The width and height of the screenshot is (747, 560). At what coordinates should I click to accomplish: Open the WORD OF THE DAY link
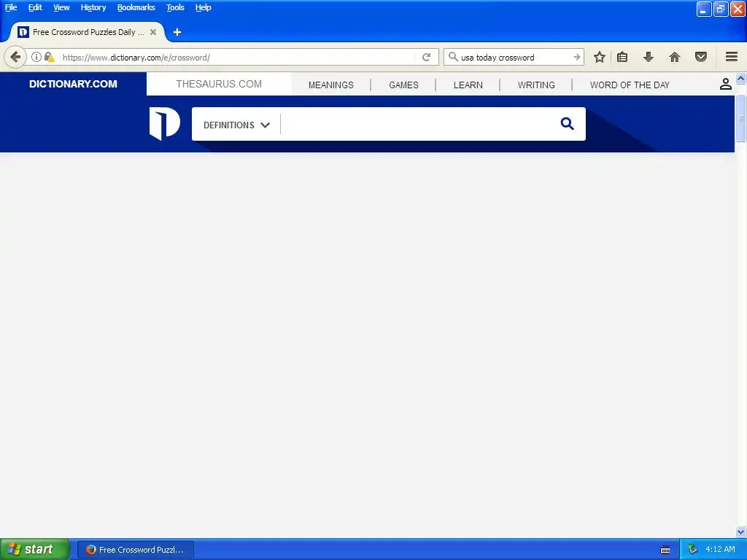click(x=630, y=85)
